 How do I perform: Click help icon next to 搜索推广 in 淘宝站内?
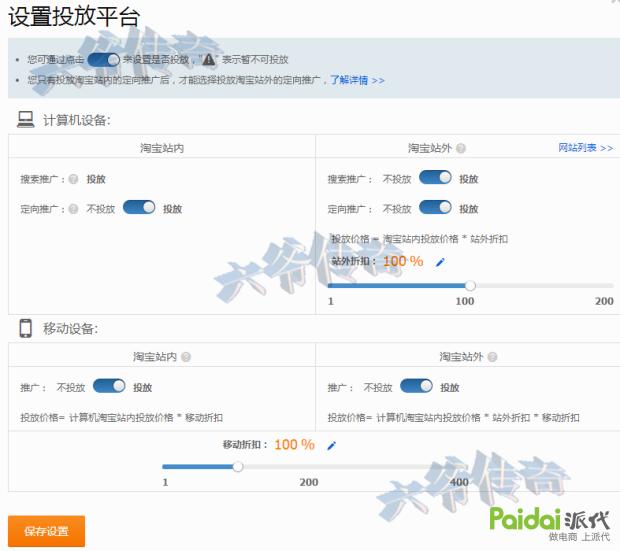(73, 179)
